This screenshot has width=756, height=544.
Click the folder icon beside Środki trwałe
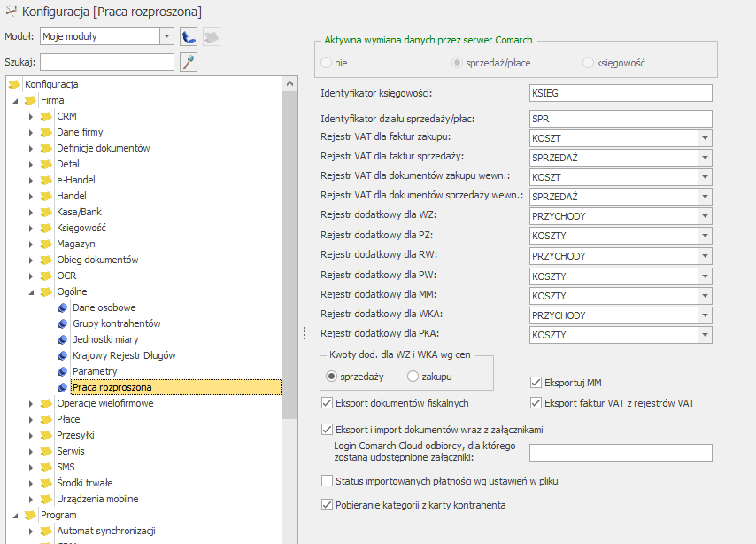pos(46,483)
